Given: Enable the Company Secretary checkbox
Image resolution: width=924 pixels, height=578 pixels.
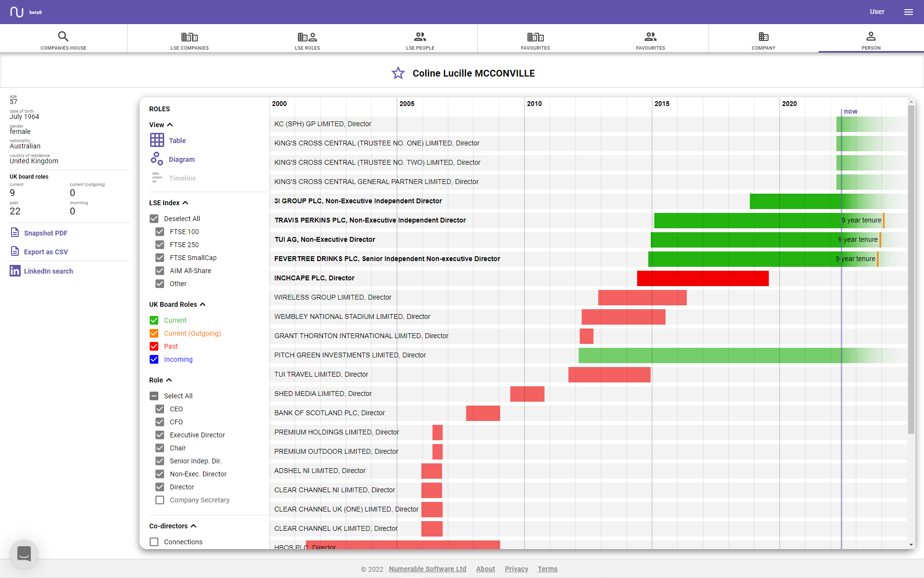Looking at the screenshot, I should (x=160, y=500).
